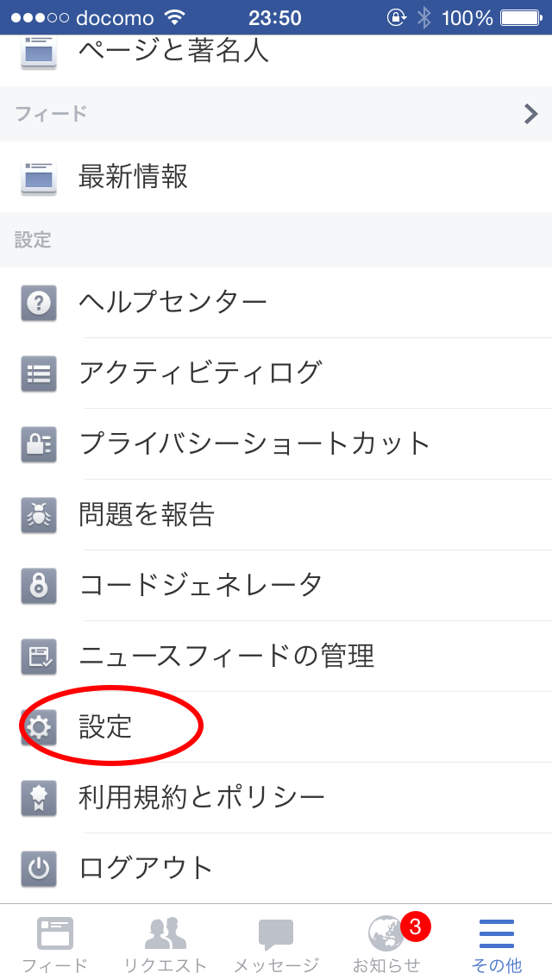
Task: Tap the プライバシーショートカット label
Action: 255,444
